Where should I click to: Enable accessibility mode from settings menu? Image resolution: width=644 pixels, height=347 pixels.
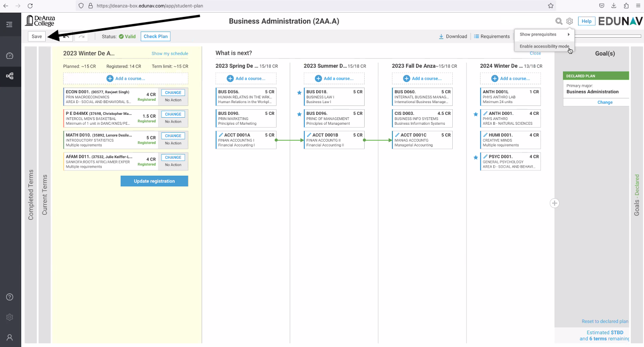(544, 47)
